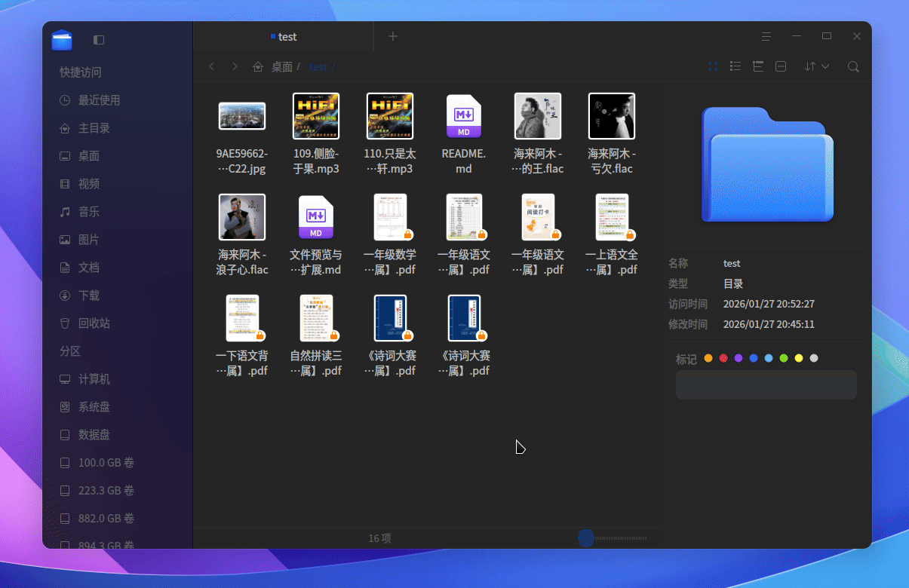Open the window main menu icon
Viewport: 909px width, 588px height.
766,36
